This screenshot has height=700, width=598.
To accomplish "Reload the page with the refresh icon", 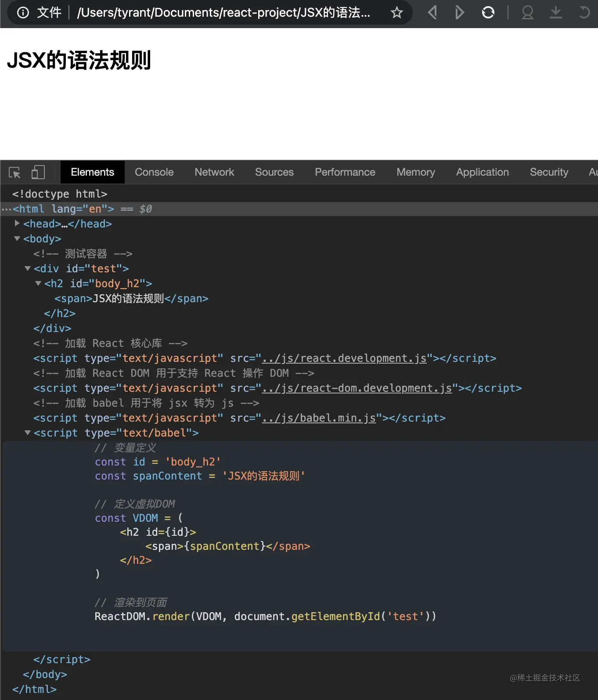I will click(488, 12).
